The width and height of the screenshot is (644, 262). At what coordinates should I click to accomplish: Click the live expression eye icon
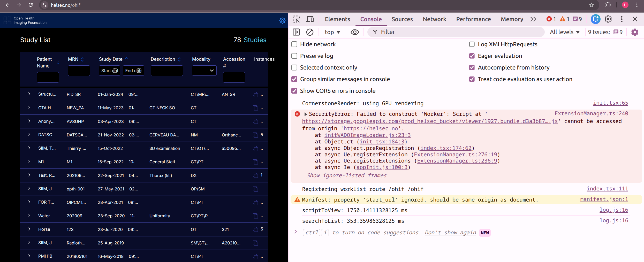point(355,32)
